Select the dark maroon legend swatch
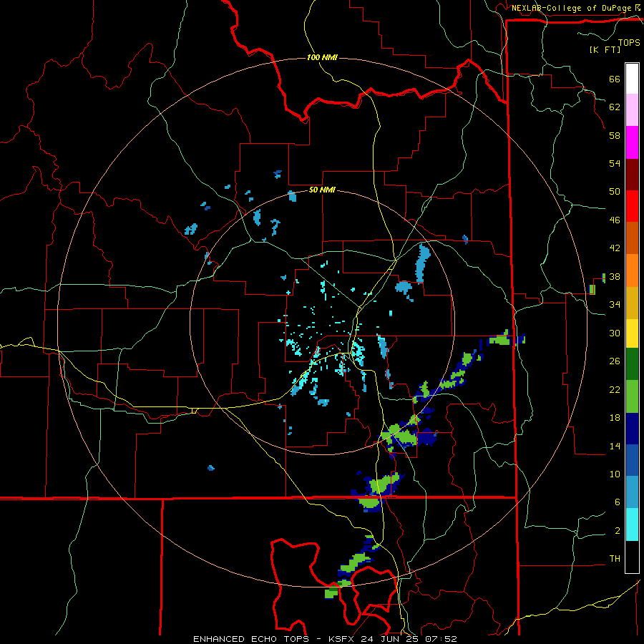 pyautogui.click(x=632, y=175)
